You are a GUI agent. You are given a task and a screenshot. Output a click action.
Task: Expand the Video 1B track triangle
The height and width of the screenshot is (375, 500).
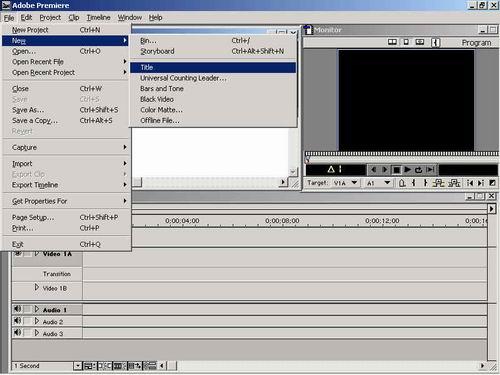coord(37,287)
